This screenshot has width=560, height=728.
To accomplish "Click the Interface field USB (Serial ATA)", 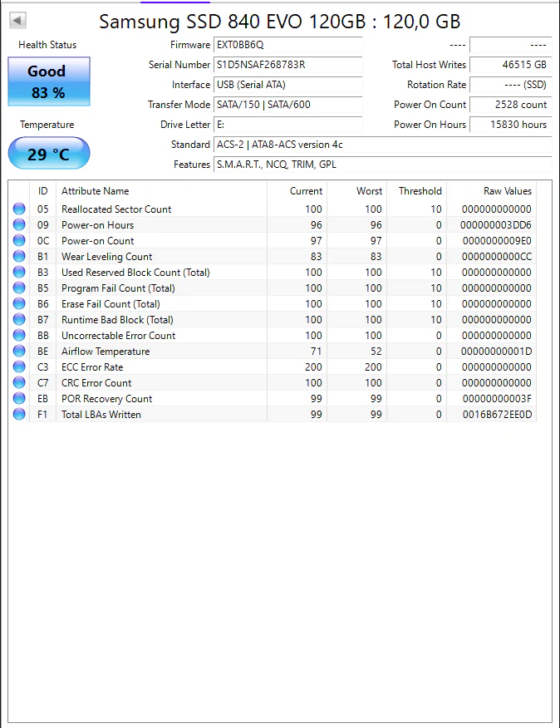I will [288, 85].
